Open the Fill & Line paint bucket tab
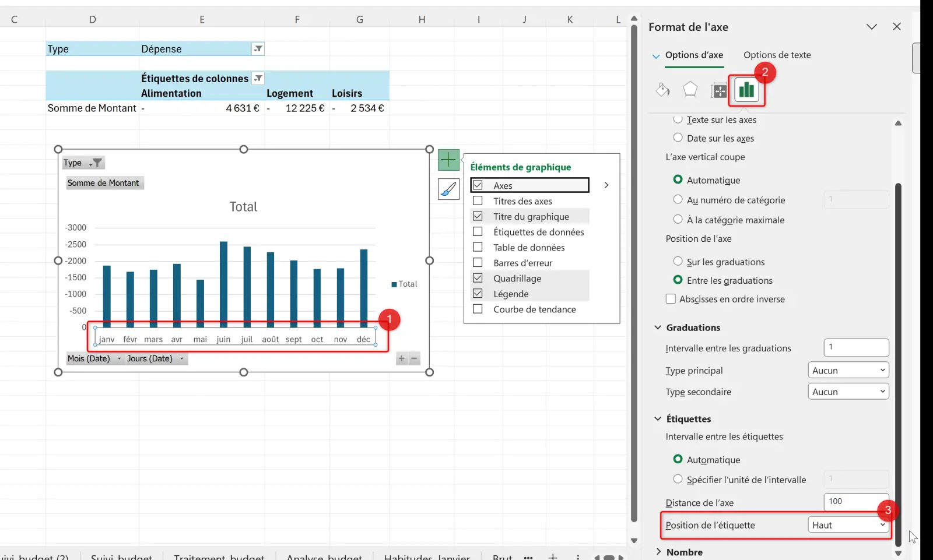 662,90
